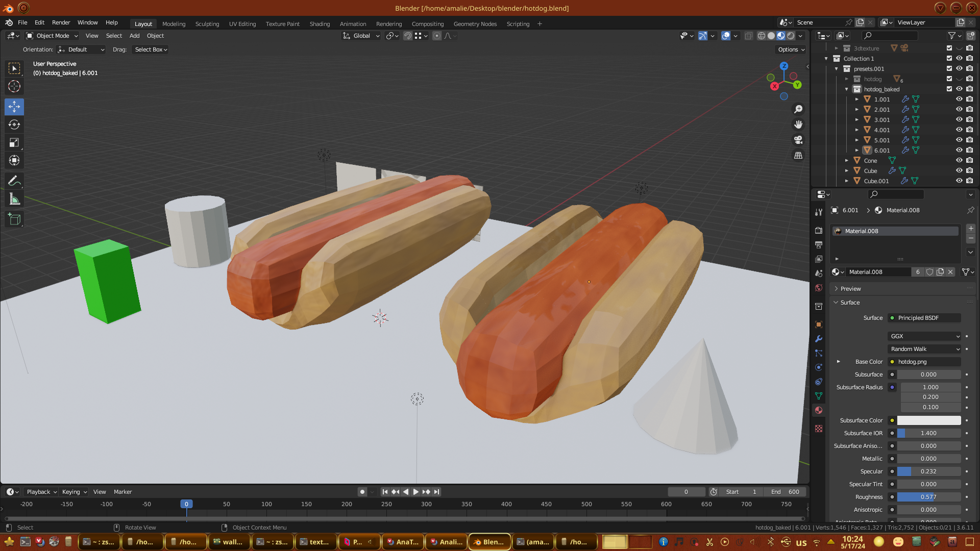Open the Render menu
The width and height of the screenshot is (980, 551).
61,22
